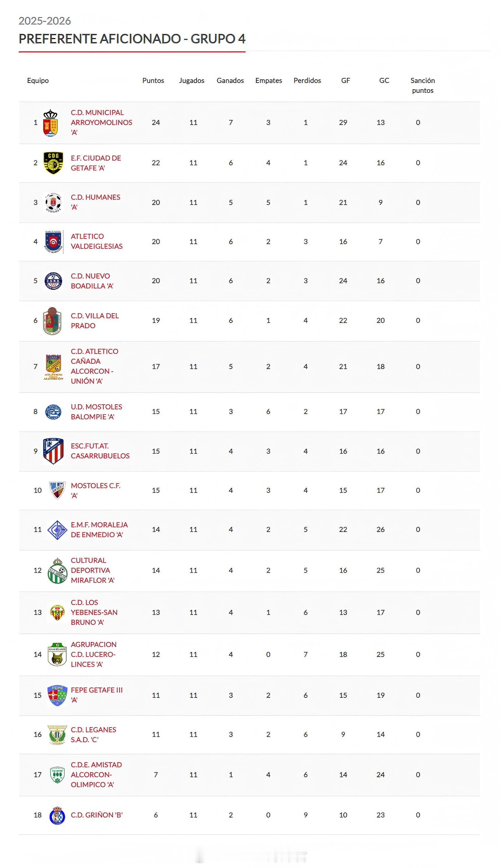Click the Sanción puntos column header
Screen dimensions: 500x868
[422, 85]
